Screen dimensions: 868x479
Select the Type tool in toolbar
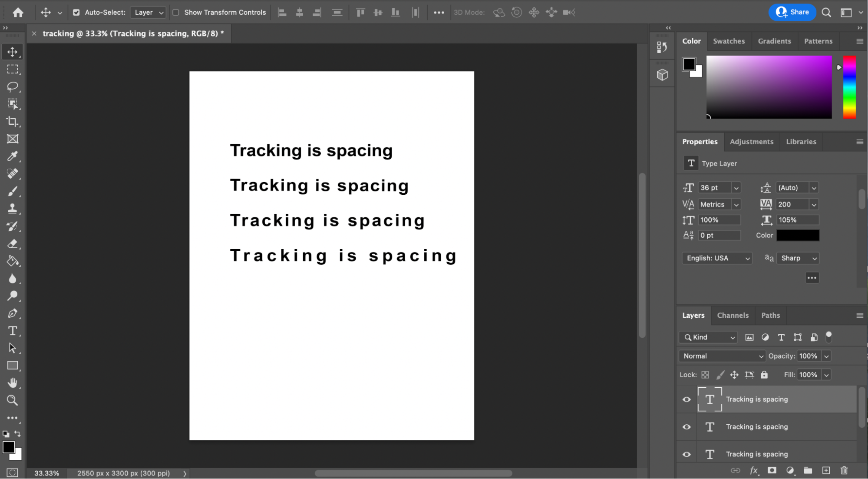pos(12,330)
